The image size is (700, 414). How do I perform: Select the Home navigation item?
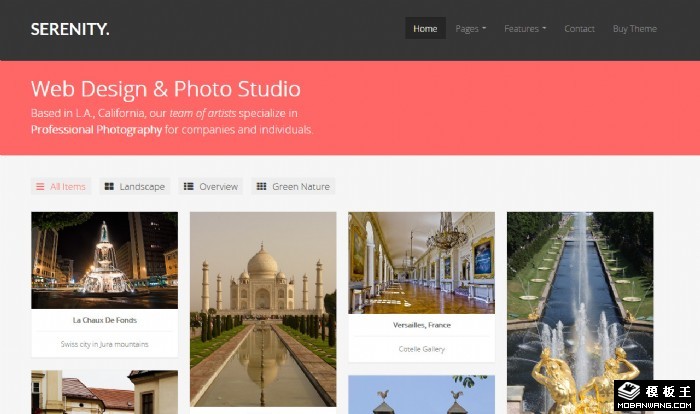click(425, 29)
